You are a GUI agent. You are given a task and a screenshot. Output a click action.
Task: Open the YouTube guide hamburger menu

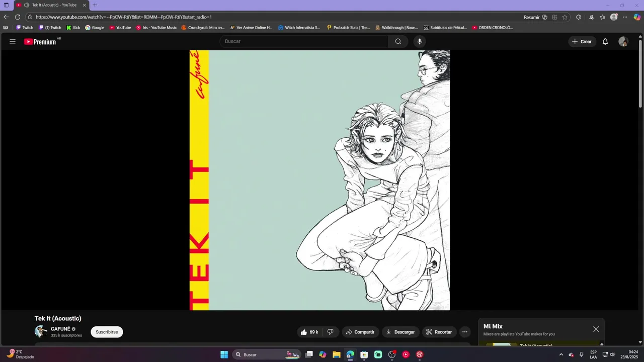(13, 42)
